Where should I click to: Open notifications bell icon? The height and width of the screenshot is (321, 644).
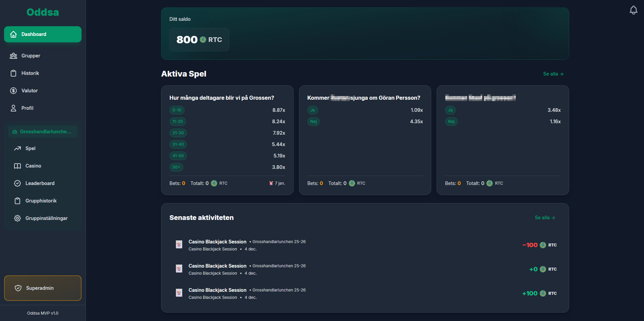tap(633, 10)
